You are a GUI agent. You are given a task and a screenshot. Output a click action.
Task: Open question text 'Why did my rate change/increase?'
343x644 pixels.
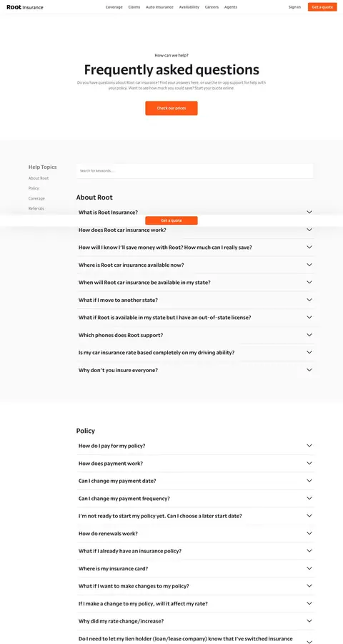click(x=121, y=621)
